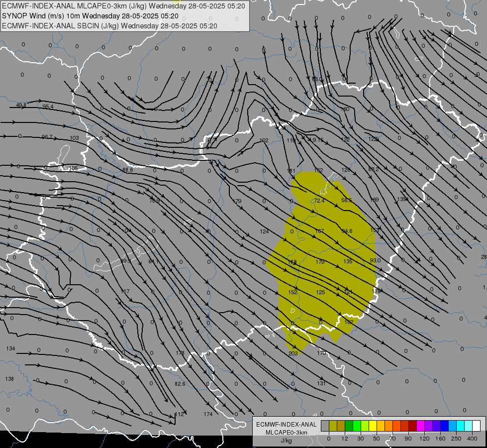This screenshot has width=487, height=448.
Task: Click legend scale value 50
Action: tap(376, 439)
